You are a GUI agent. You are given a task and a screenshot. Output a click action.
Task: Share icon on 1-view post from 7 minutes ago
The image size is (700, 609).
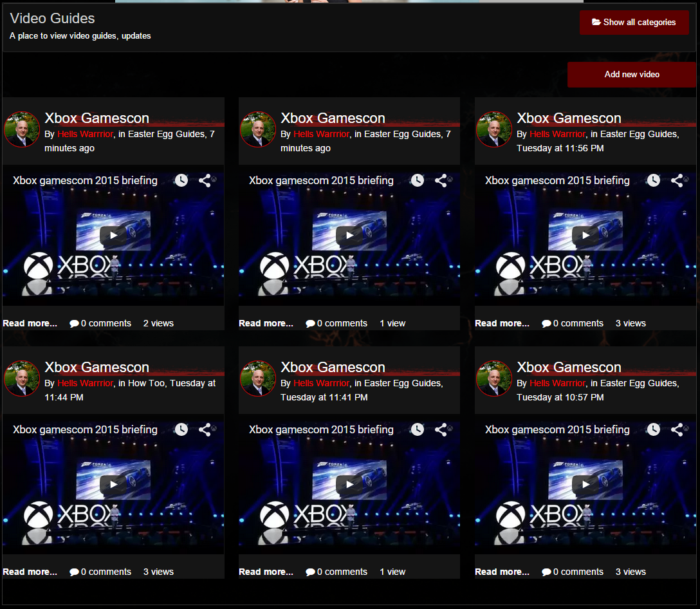point(441,180)
